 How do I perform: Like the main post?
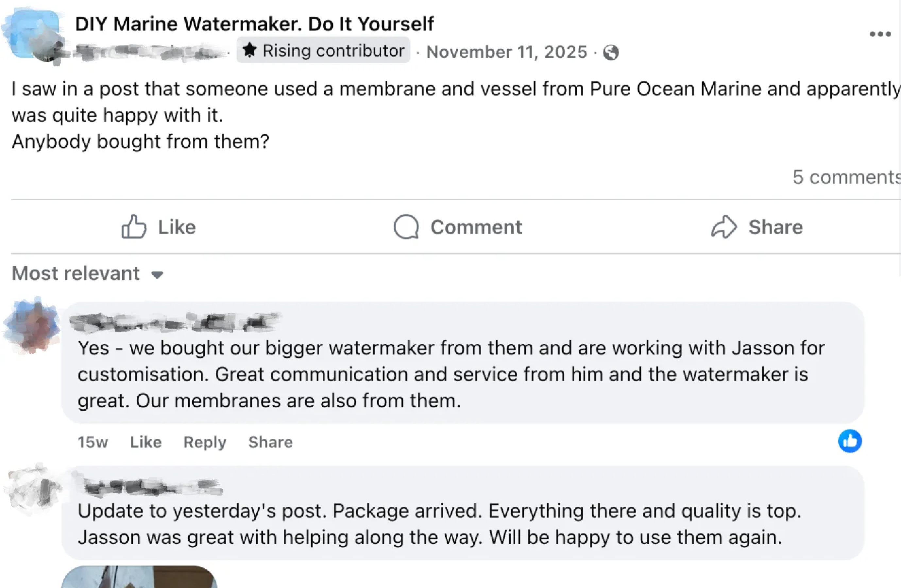[x=158, y=227]
